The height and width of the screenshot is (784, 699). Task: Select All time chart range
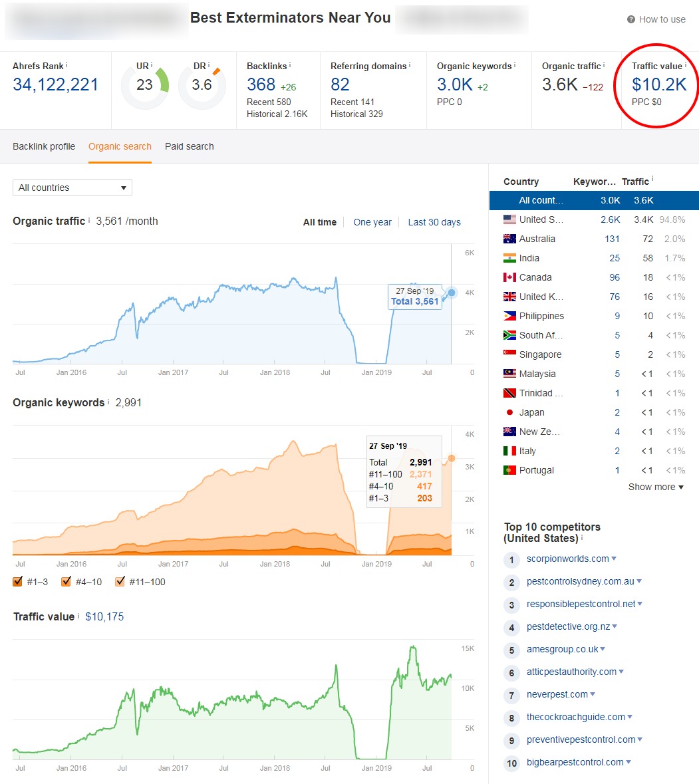(320, 222)
